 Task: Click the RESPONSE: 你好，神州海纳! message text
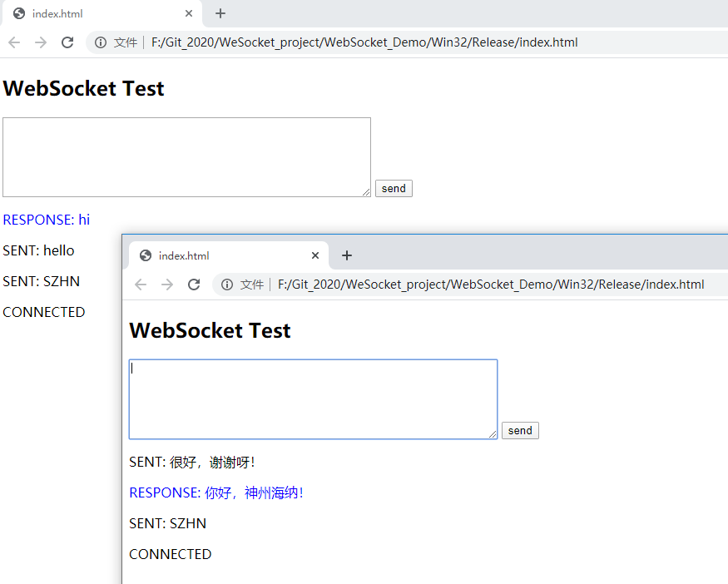pos(215,492)
